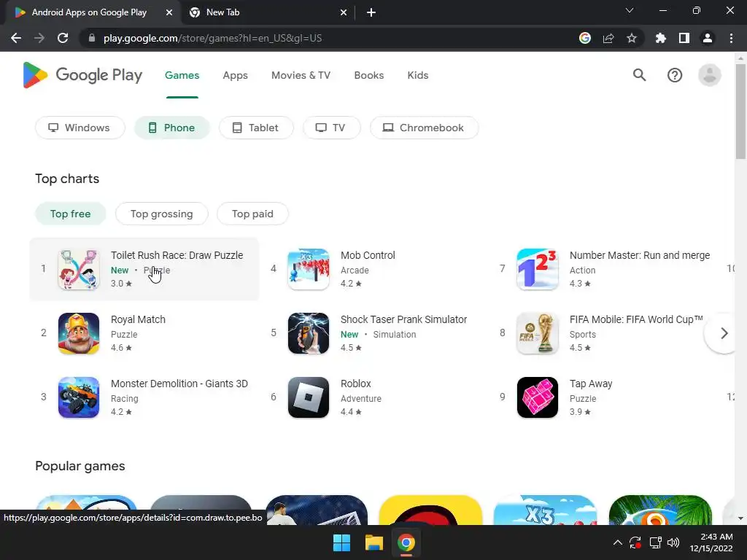Switch to the Apps tab
The width and height of the screenshot is (747, 560).
point(236,75)
